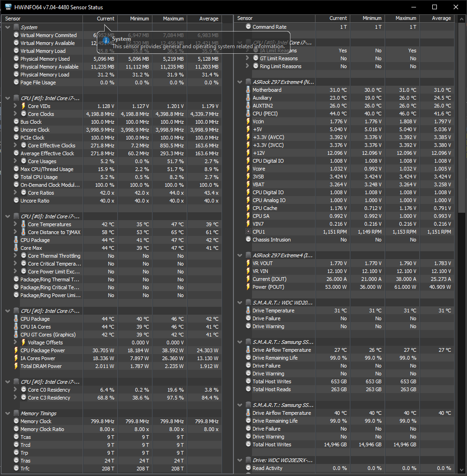
Task: Click the thermometer icon beside Motherboard temperature
Action: [x=248, y=90]
